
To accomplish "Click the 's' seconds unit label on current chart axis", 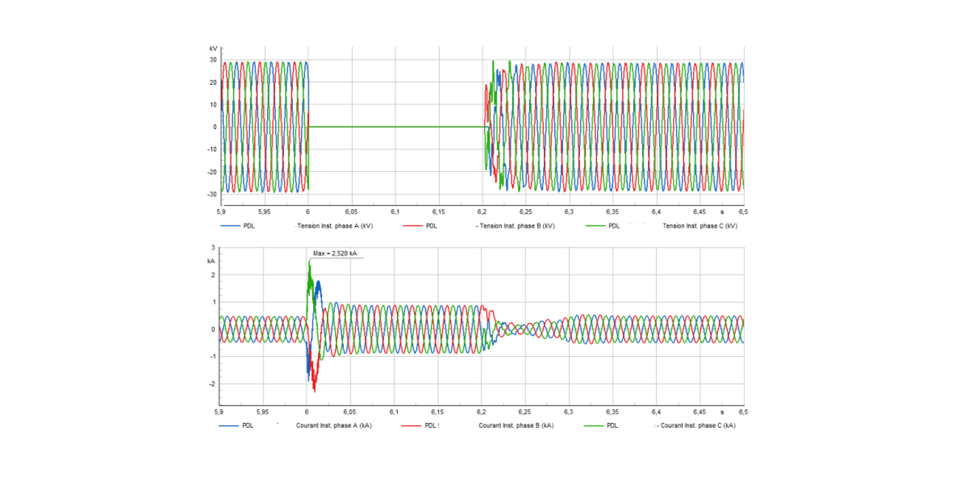I will tap(722, 411).
